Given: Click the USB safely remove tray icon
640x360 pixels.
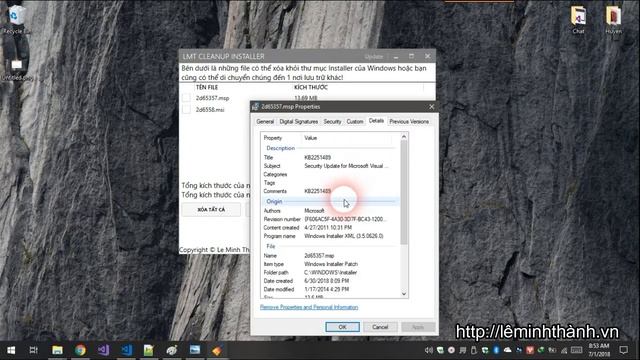Looking at the screenshot, I should click(x=474, y=350).
